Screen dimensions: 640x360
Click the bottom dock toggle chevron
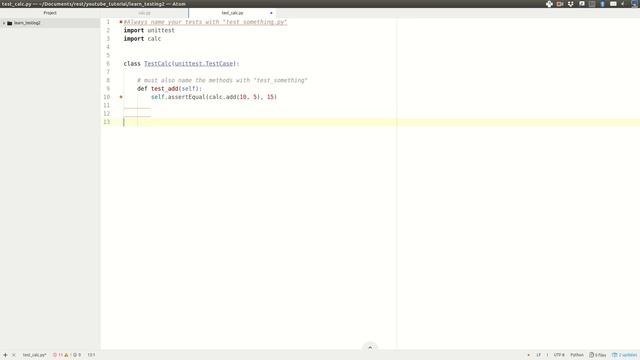[x=370, y=347]
